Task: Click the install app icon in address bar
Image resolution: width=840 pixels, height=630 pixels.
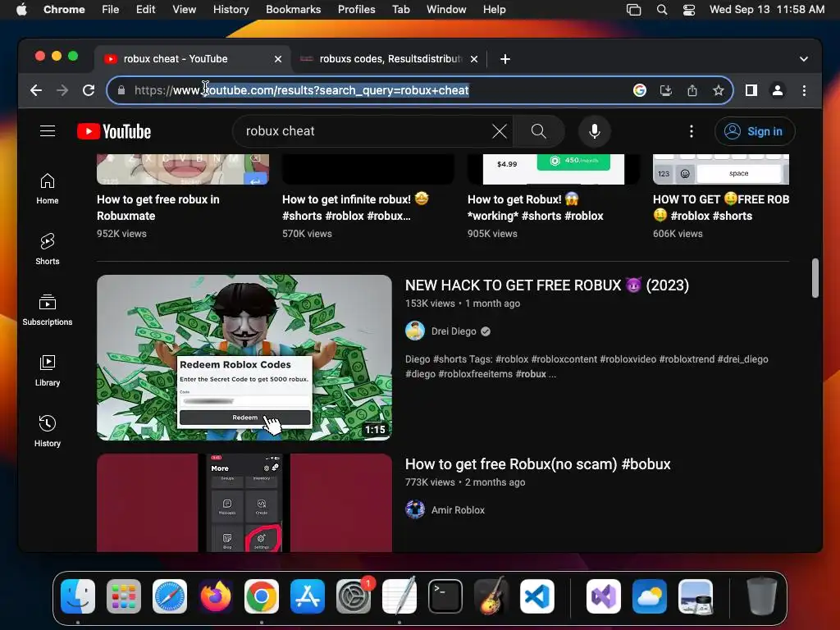Action: coord(665,90)
